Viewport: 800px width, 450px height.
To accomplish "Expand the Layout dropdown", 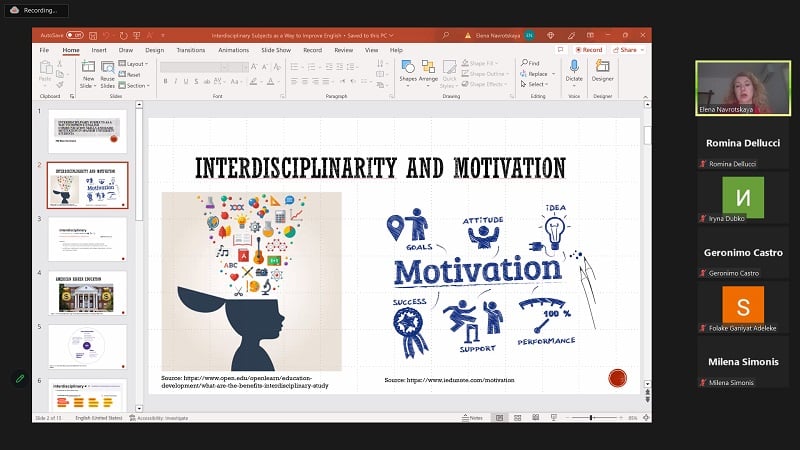I will (136, 63).
